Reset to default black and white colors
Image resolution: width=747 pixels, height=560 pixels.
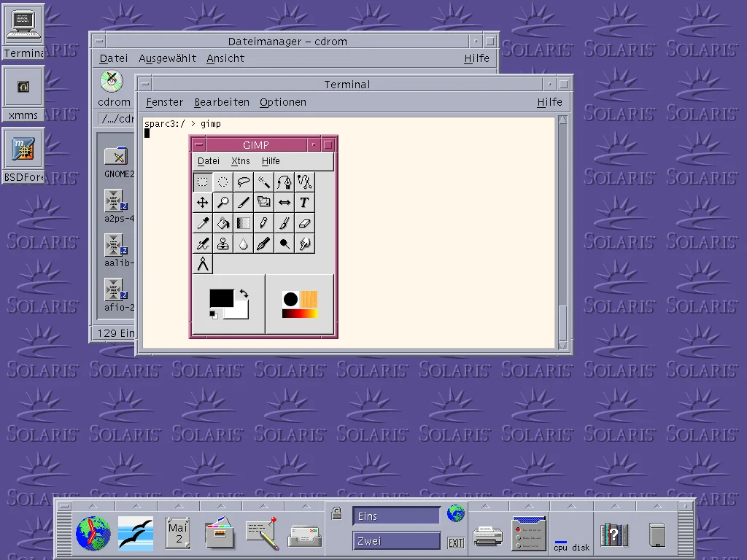tap(214, 314)
